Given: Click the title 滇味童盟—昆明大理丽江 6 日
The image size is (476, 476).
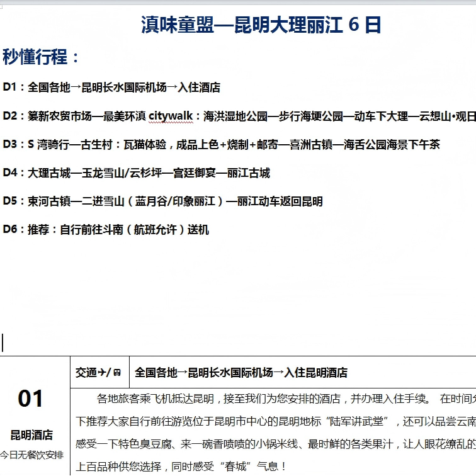Looking at the screenshot, I should click(261, 25).
